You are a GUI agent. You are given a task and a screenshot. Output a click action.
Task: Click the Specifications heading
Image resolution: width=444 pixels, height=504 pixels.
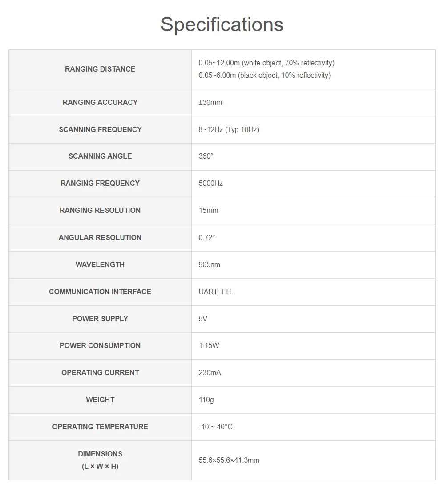pyautogui.click(x=222, y=24)
